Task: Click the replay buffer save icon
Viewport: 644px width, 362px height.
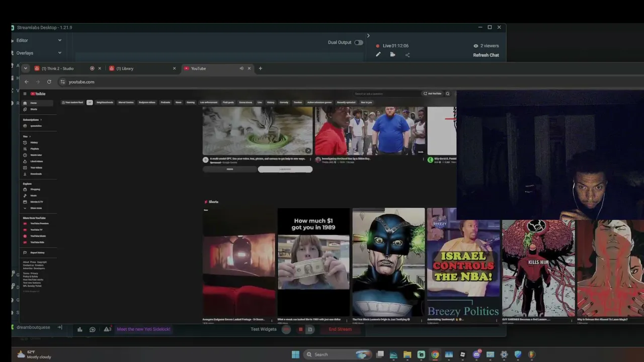Action: tap(310, 329)
